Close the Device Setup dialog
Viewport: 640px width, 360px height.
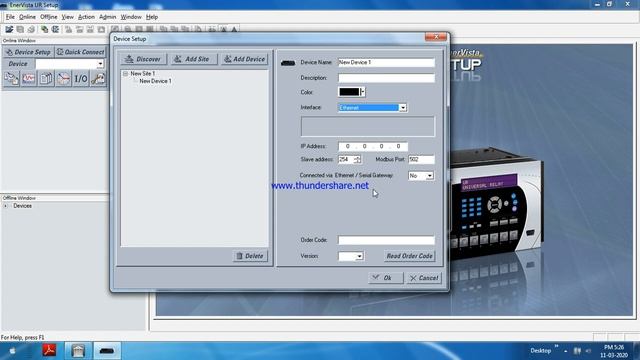(x=436, y=37)
